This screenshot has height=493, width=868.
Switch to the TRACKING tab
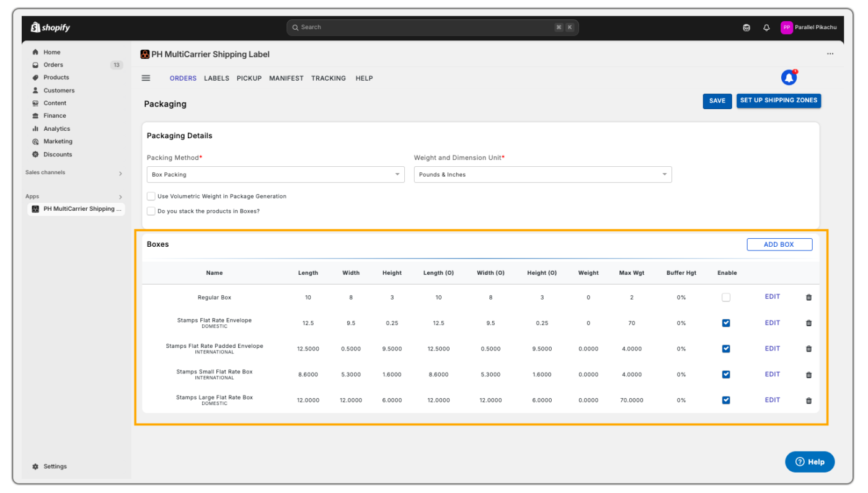coord(329,78)
